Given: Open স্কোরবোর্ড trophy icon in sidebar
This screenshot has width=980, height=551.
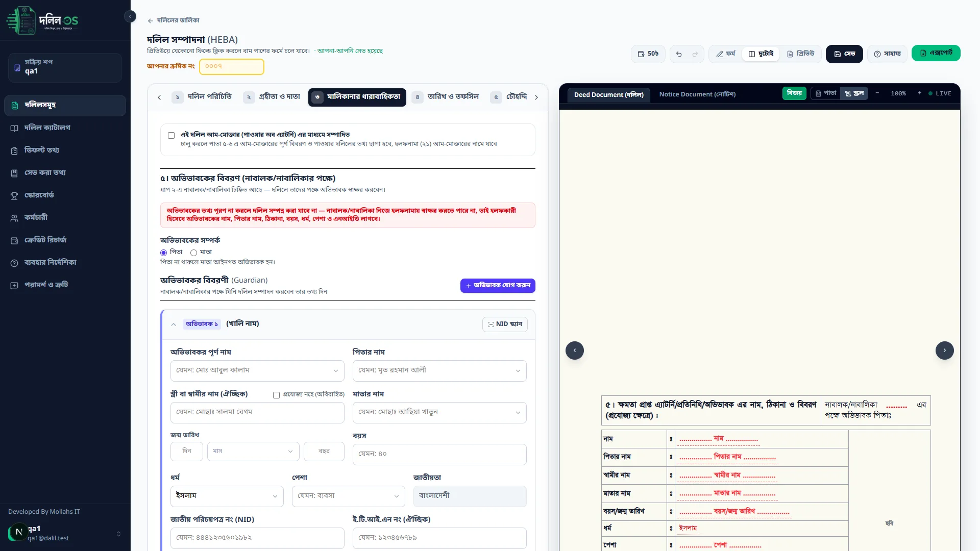Looking at the screenshot, I should point(14,195).
